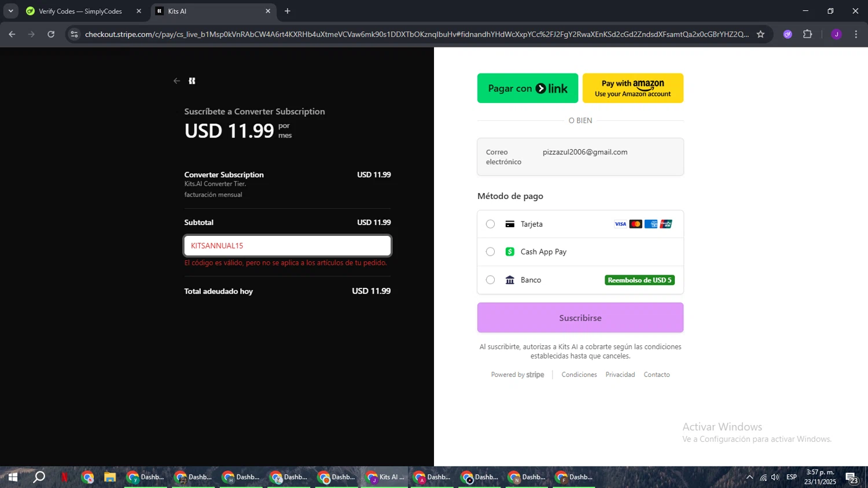Click the ESP language indicator

coord(792,477)
